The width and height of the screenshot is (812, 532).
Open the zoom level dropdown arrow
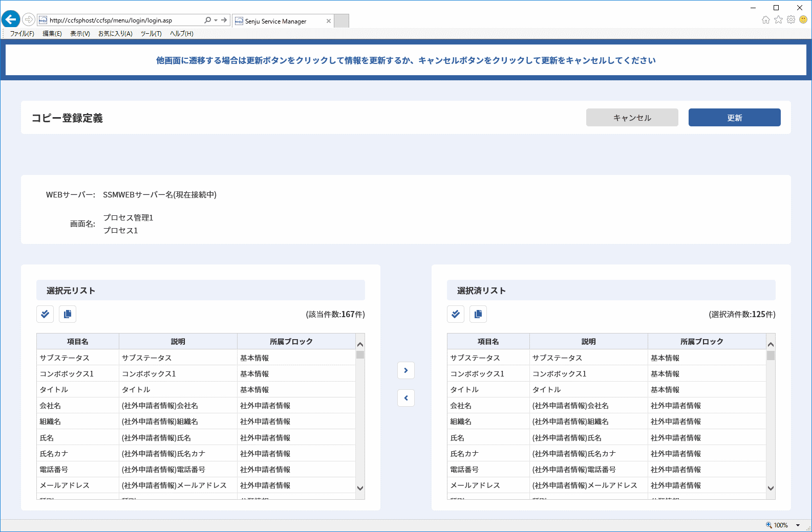(x=798, y=525)
